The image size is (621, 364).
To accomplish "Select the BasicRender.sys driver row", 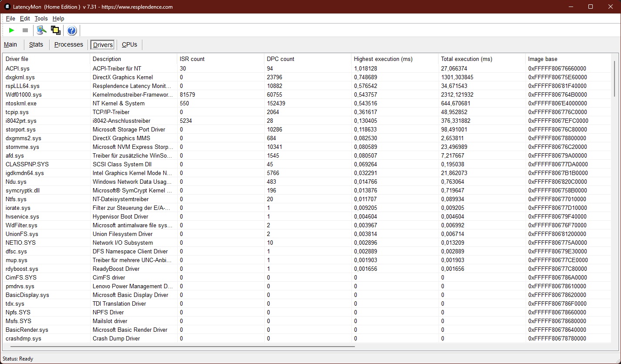I will tap(307, 330).
